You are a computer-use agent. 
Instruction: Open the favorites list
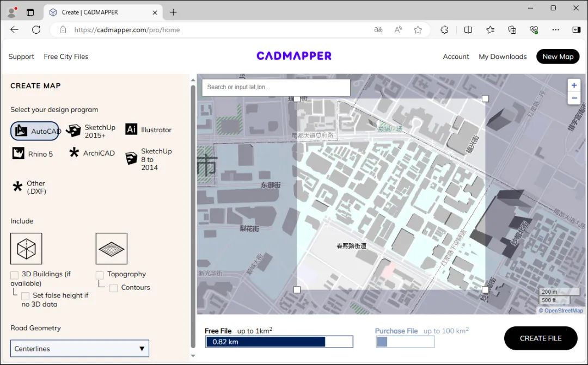pyautogui.click(x=490, y=29)
